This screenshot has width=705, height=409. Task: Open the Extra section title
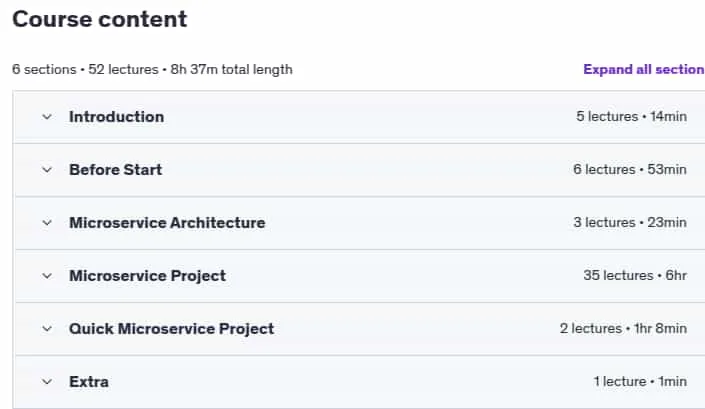point(89,382)
